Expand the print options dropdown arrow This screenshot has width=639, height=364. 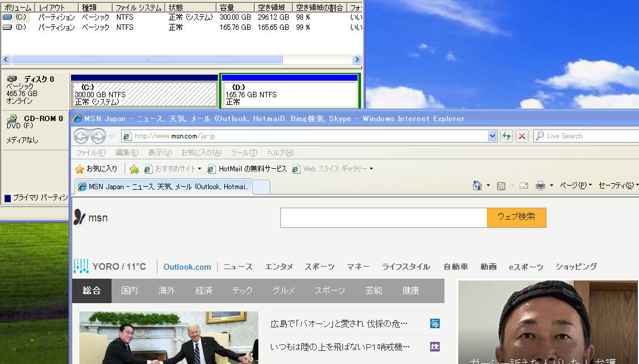551,186
